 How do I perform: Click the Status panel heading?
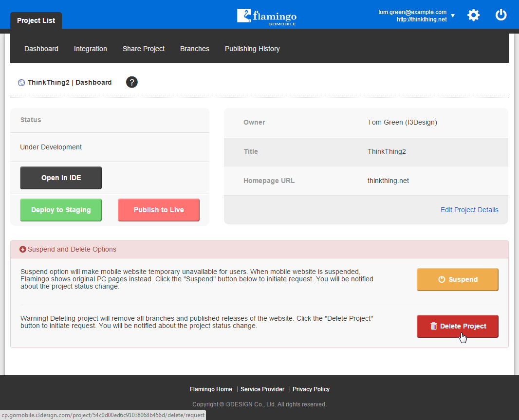click(x=31, y=120)
